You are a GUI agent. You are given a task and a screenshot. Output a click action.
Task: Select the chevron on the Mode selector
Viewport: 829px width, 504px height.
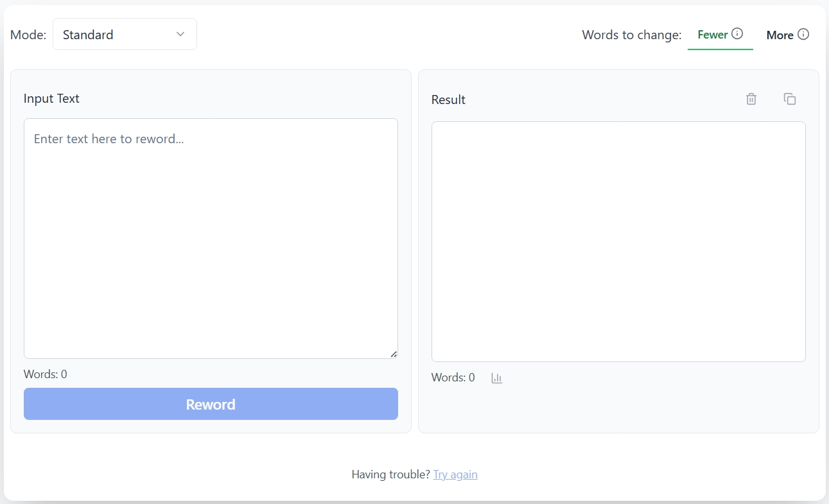point(180,34)
